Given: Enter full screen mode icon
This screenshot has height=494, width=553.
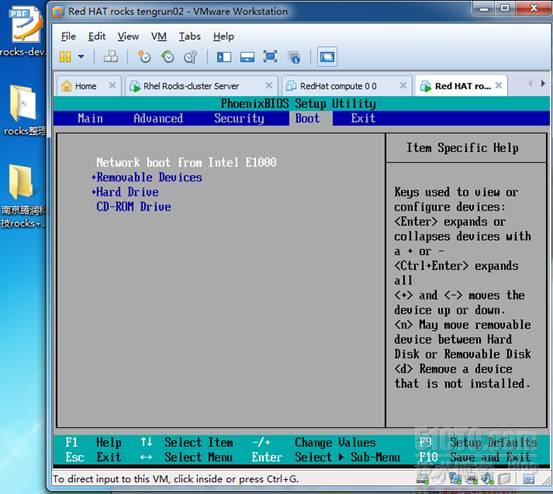Looking at the screenshot, I should click(270, 56).
